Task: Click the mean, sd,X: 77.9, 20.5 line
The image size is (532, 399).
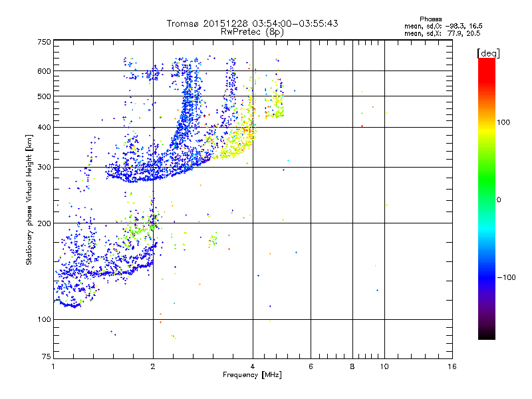Action: click(442, 34)
